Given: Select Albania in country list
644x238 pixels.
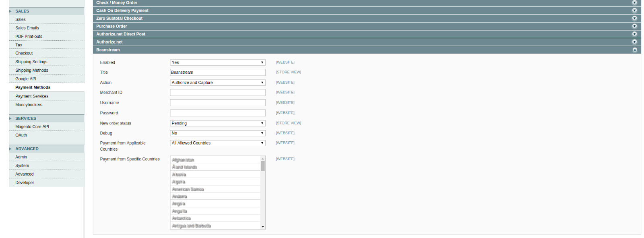Looking at the screenshot, I should [215, 174].
